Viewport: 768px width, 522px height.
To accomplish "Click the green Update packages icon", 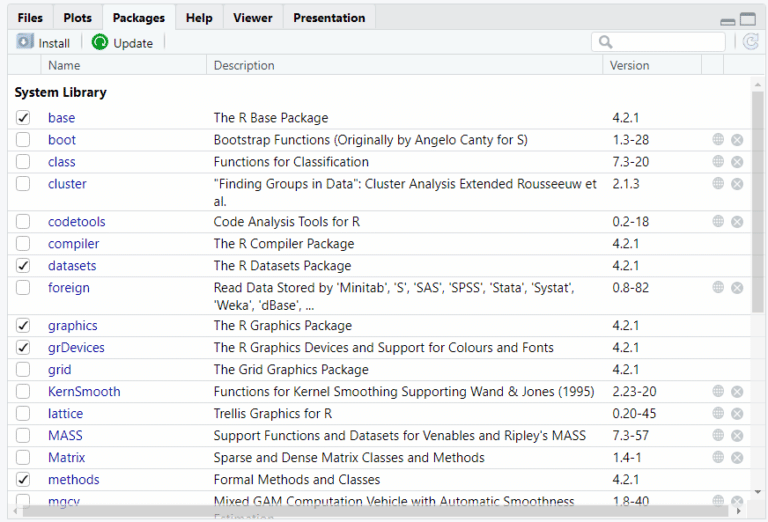I will pyautogui.click(x=100, y=42).
